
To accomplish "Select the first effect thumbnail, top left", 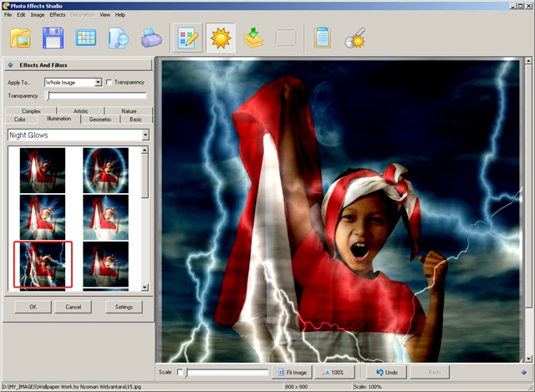I will tap(43, 171).
